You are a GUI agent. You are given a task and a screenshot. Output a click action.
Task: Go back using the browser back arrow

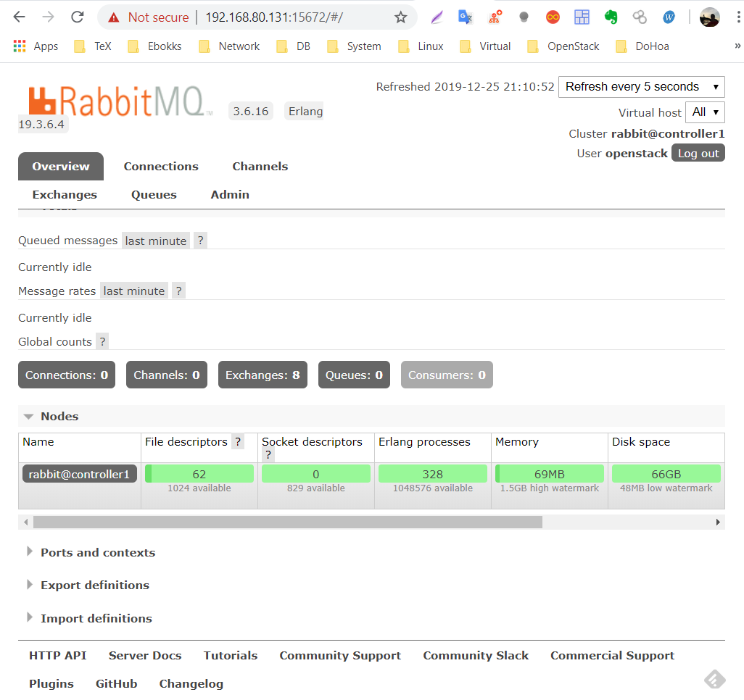(19, 17)
